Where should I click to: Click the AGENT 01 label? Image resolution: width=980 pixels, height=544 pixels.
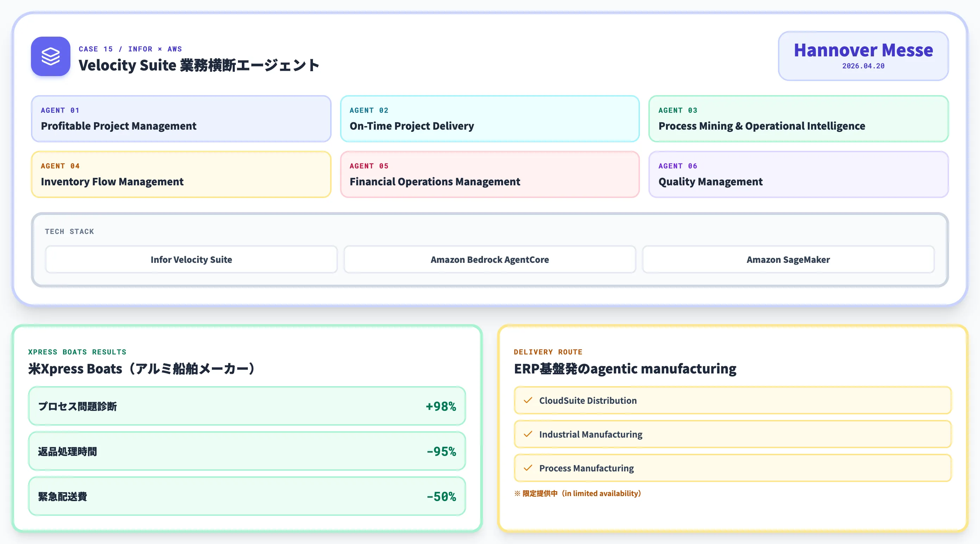(60, 110)
